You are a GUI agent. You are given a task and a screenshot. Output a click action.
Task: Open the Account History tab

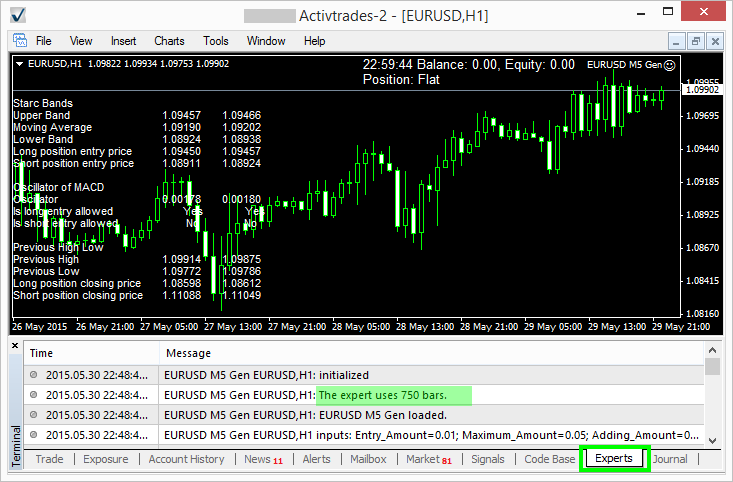186,459
